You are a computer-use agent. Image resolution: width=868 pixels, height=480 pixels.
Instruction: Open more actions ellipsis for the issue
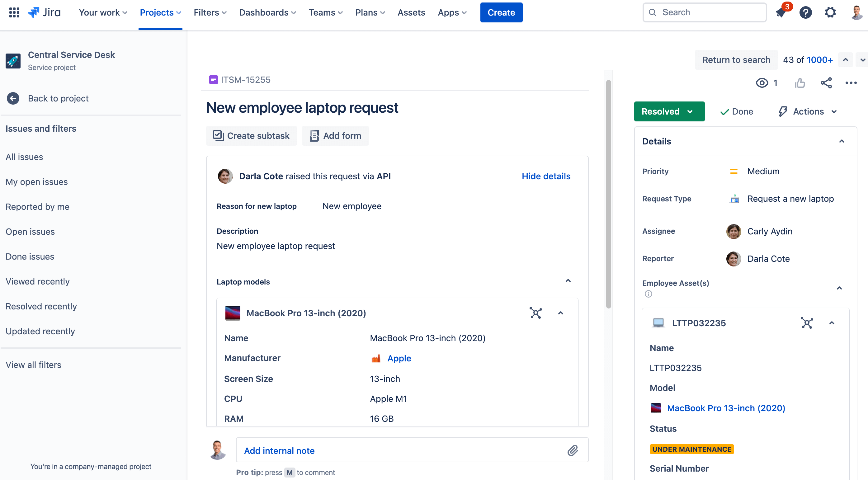click(851, 83)
